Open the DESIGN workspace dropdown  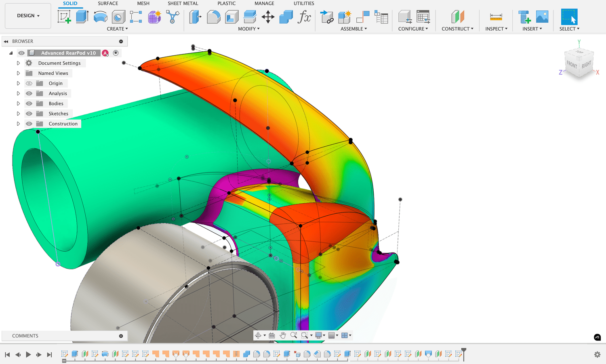coord(28,16)
